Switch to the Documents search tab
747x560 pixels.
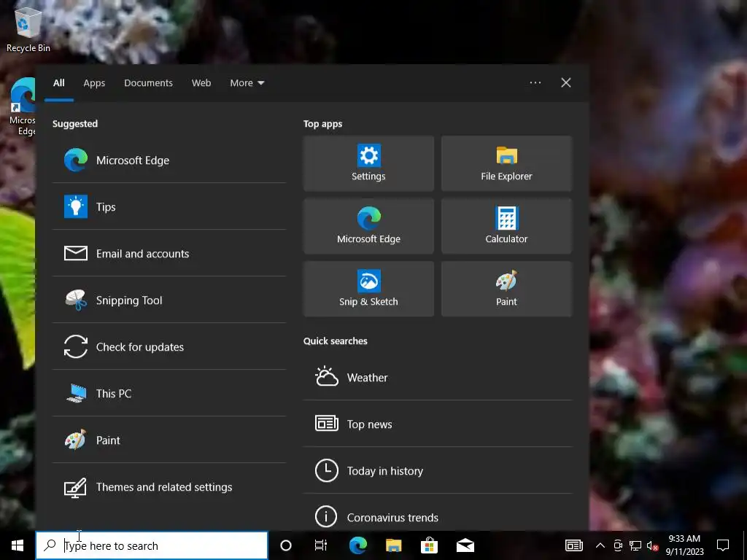[149, 83]
